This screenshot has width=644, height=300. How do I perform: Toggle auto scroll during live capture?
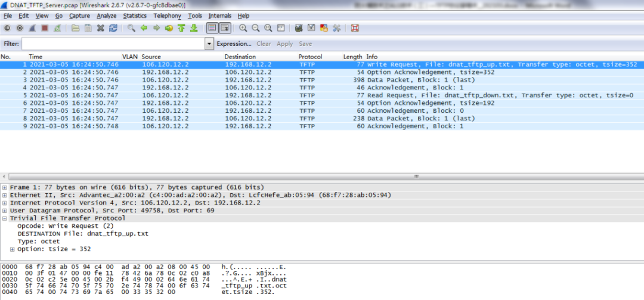click(225, 28)
